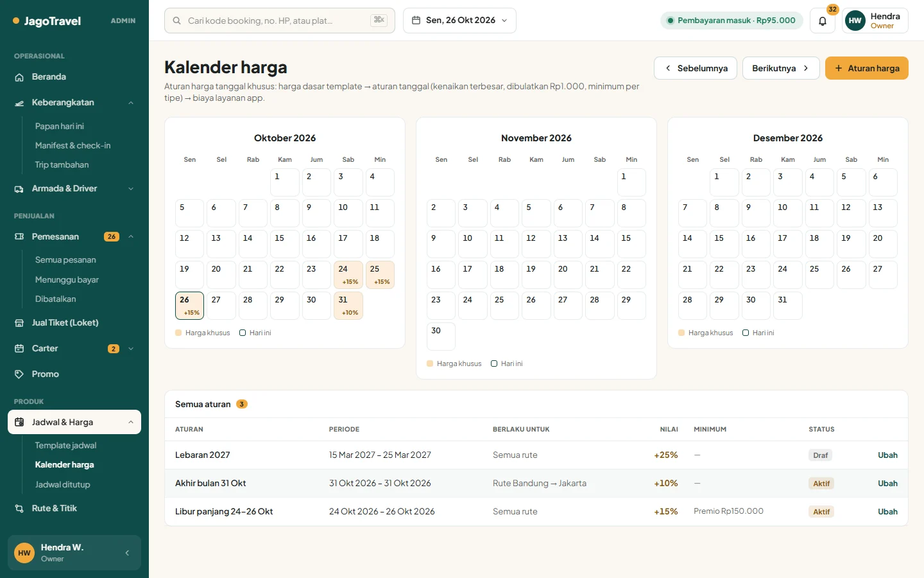This screenshot has height=578, width=924.
Task: Click Ubah for Libur panjang 24–26 Okt
Action: [887, 512]
